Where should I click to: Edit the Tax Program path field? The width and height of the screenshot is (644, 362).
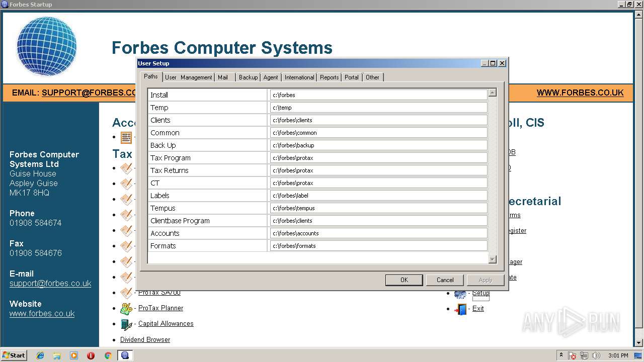point(378,158)
